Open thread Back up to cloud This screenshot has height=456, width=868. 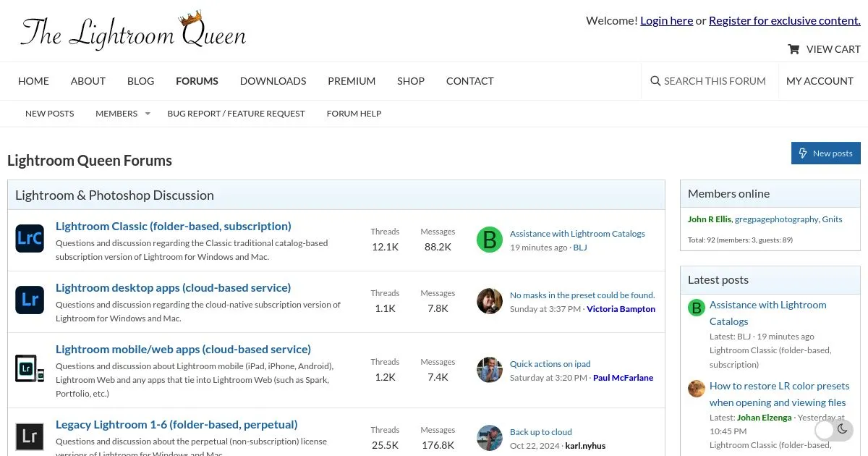point(541,432)
